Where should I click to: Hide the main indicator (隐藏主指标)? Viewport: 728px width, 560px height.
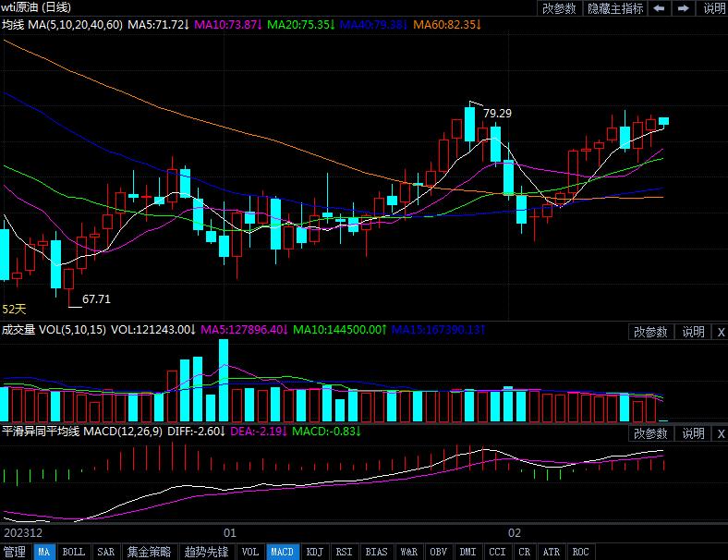(x=615, y=8)
